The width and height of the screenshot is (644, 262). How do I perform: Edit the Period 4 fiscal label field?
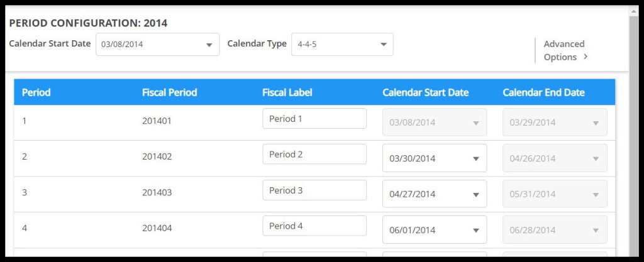[314, 226]
